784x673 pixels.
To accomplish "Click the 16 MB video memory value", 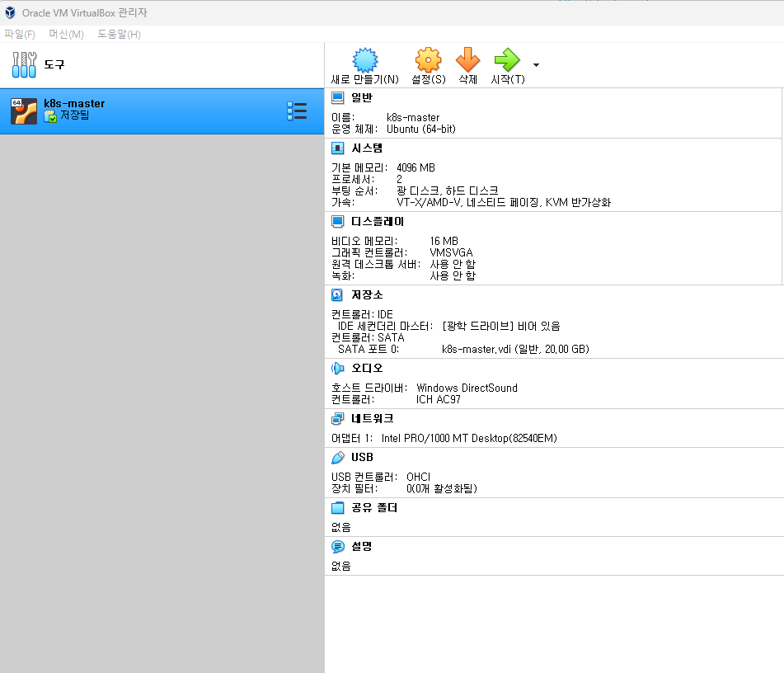I will 444,241.
